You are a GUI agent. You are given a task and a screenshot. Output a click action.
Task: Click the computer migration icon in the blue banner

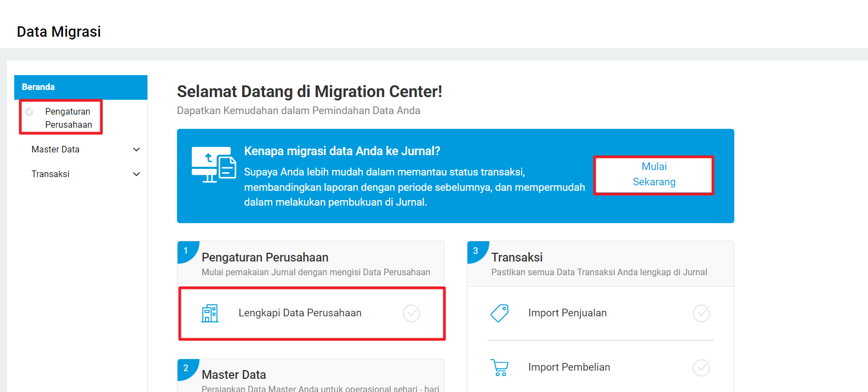[214, 164]
